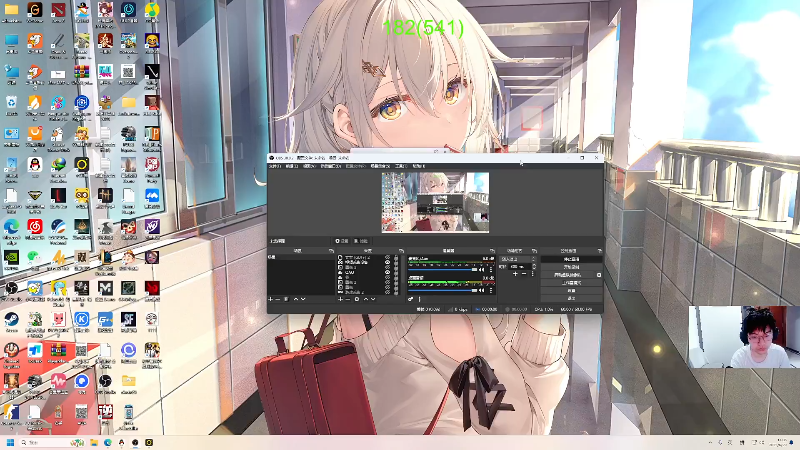The image size is (800, 450).
Task: Toggle the lock of the second source
Action: pos(396,262)
